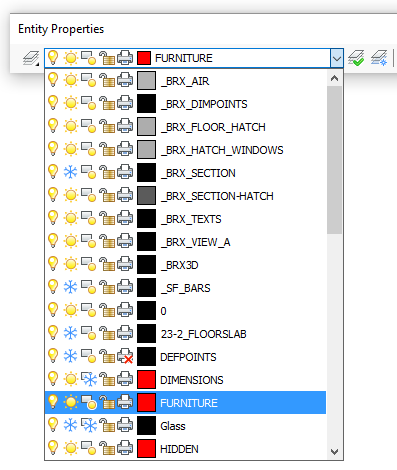This screenshot has width=397, height=470.
Task: Unlock icon for the _BRX_TEXTS layer
Action: pos(107,219)
